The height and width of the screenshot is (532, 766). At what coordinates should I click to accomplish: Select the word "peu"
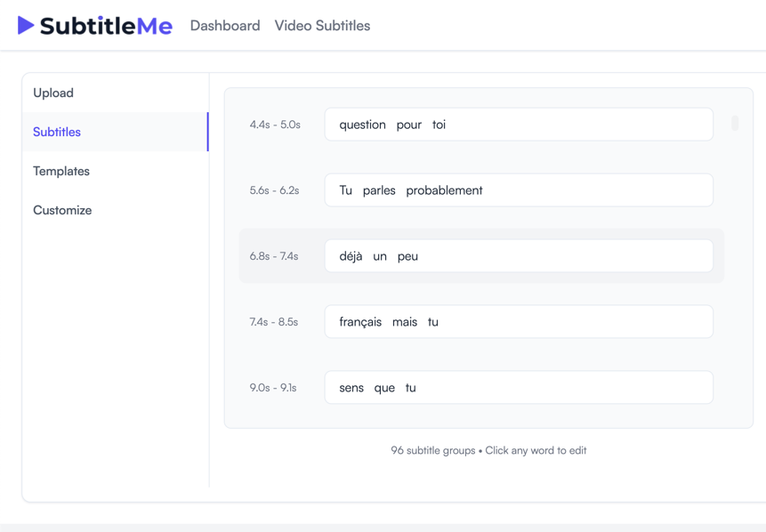pos(407,256)
